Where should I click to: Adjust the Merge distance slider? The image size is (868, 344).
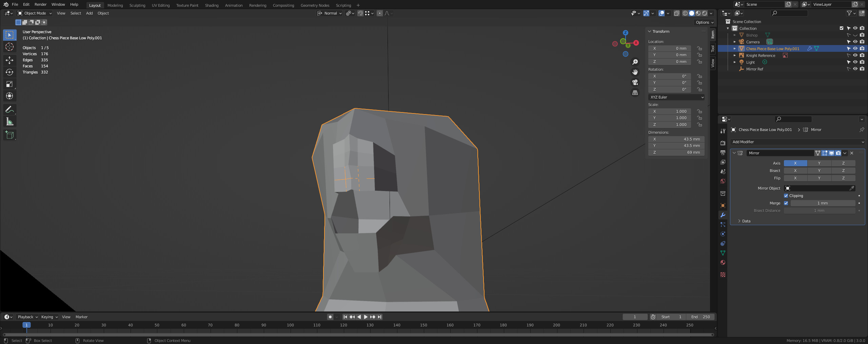823,203
